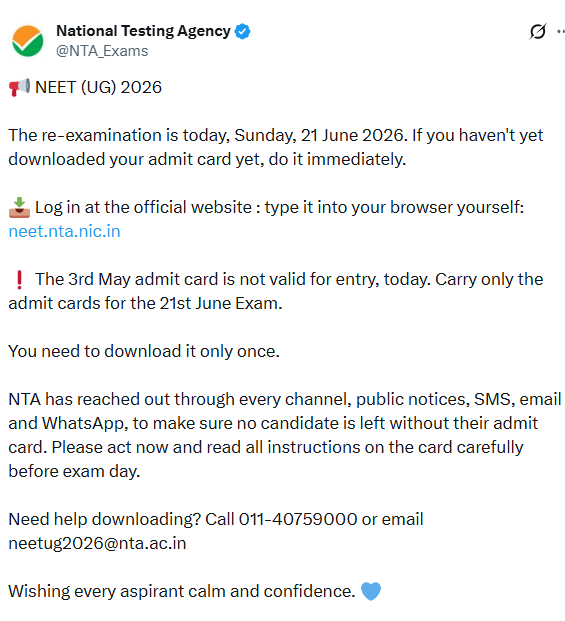
Task: Click the National Testing Agency profile avatar
Action: 27,41
